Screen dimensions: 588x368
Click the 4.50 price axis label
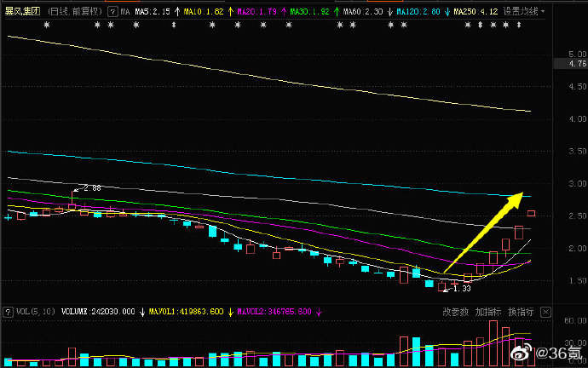pos(577,87)
